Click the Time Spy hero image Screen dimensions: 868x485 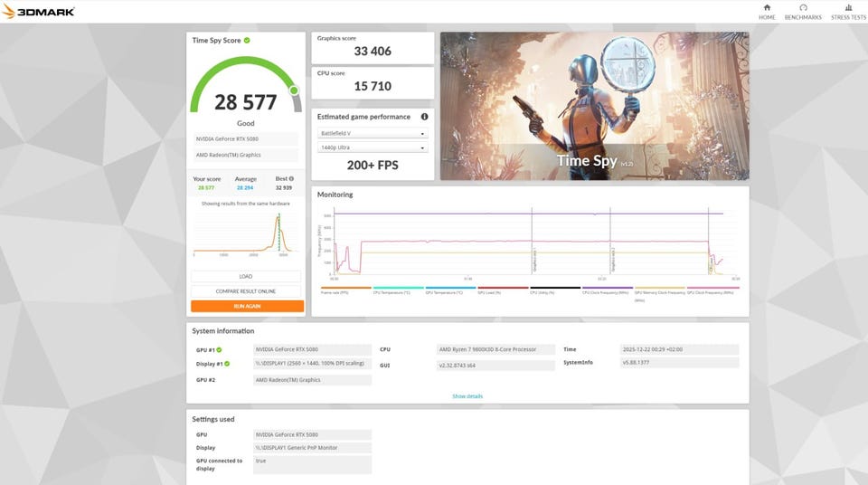pyautogui.click(x=595, y=106)
